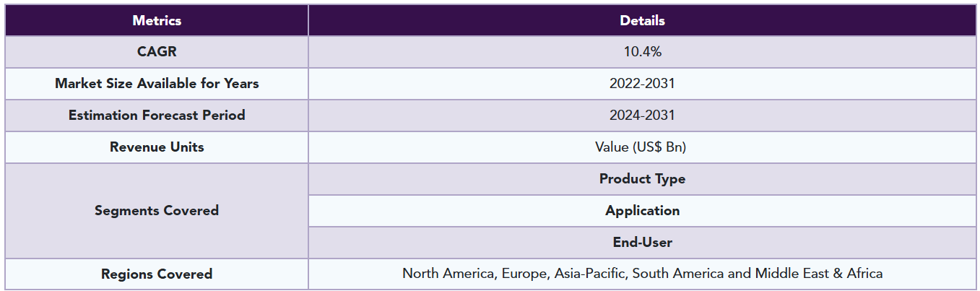The height and width of the screenshot is (291, 980).
Task: Select Market Size Available for Years label
Action: coord(157,84)
